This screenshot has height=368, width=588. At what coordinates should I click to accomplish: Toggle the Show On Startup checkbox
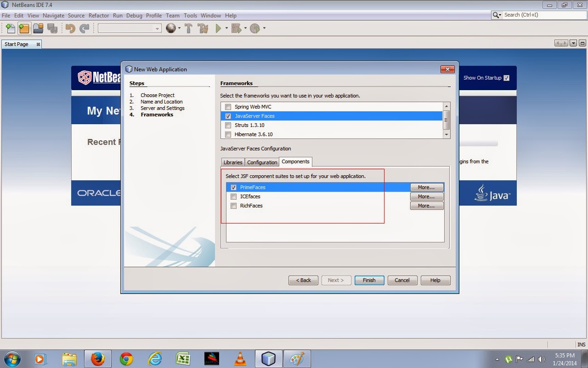(x=506, y=78)
